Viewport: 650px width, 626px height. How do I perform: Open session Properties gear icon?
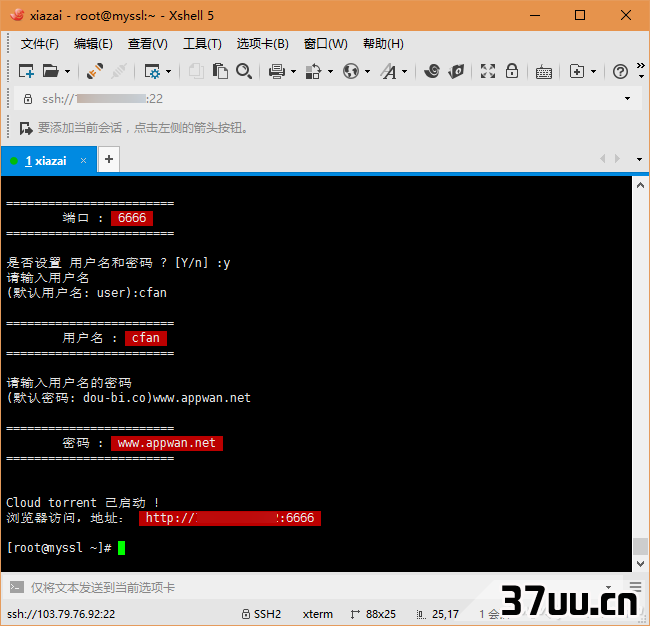(152, 71)
